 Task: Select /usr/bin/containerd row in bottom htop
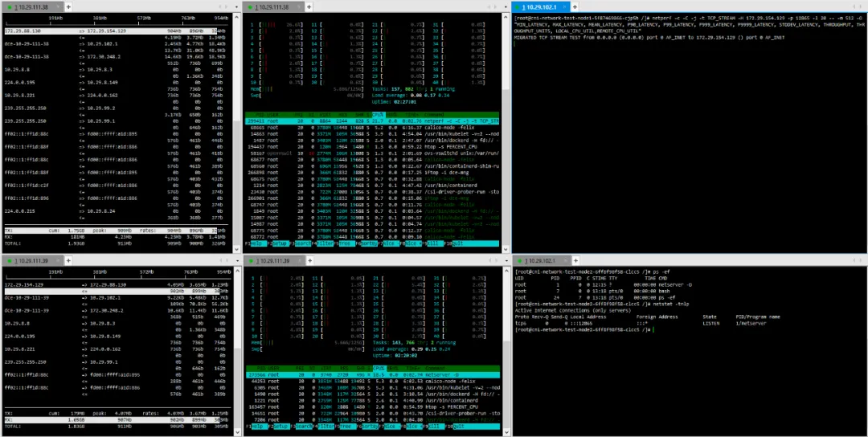coord(372,400)
